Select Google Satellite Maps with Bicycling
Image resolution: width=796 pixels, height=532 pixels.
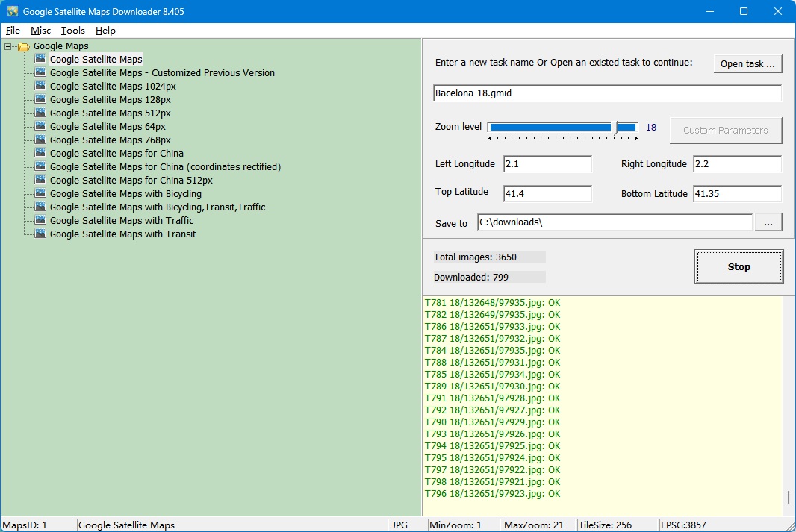(x=125, y=194)
